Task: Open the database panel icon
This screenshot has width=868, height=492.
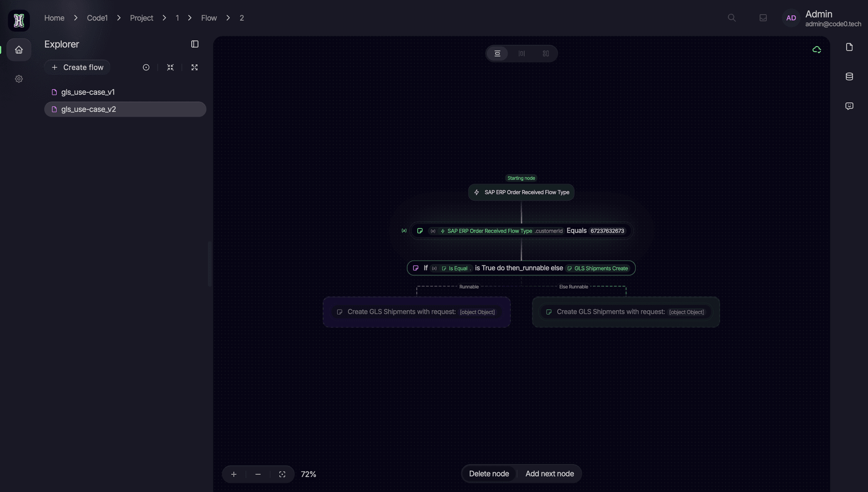Action: coord(849,76)
